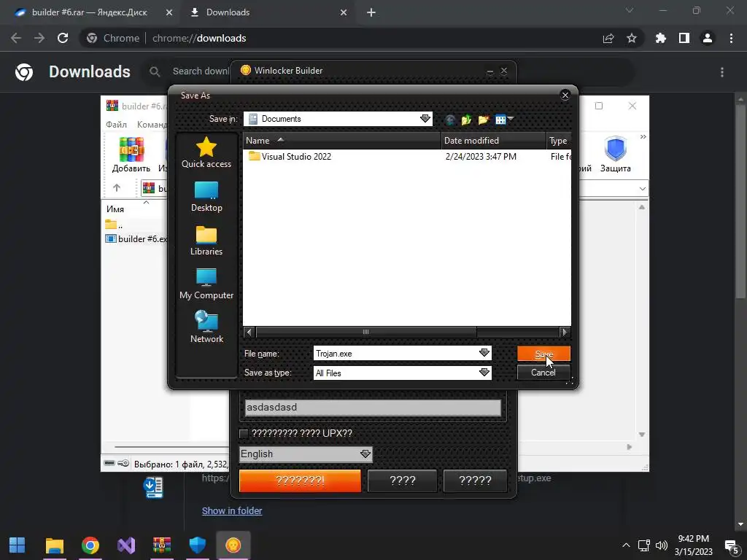Screen dimensions: 747x560
Task: Open Chrome three-dot main menu
Action: coord(731,38)
